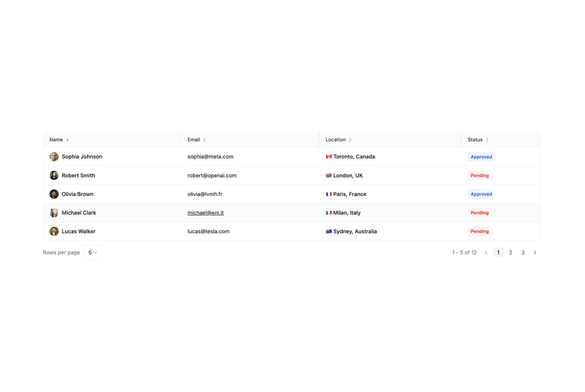Click Sophia Johnson's Approved badge
Screen dimensions: 585x392
(482, 156)
